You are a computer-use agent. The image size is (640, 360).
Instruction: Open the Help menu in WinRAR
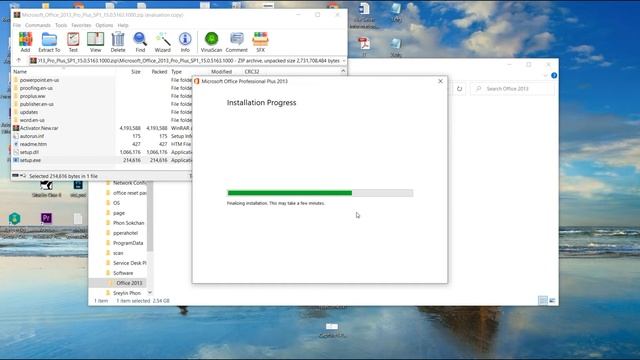point(123,25)
